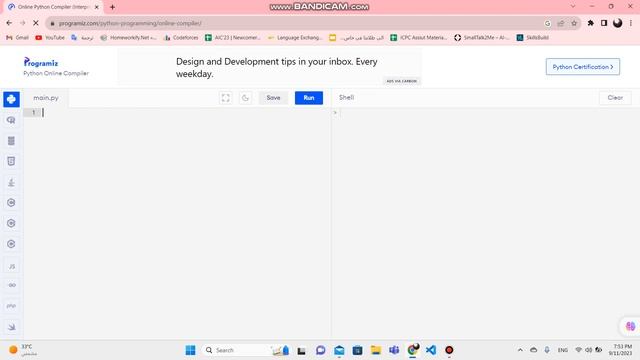Bookmark this page with the star icon
This screenshot has width=640, height=360.
(x=574, y=23)
